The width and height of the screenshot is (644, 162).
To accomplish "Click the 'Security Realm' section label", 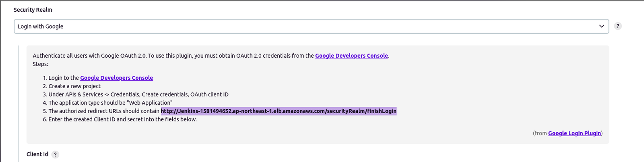I will click(x=33, y=10).
